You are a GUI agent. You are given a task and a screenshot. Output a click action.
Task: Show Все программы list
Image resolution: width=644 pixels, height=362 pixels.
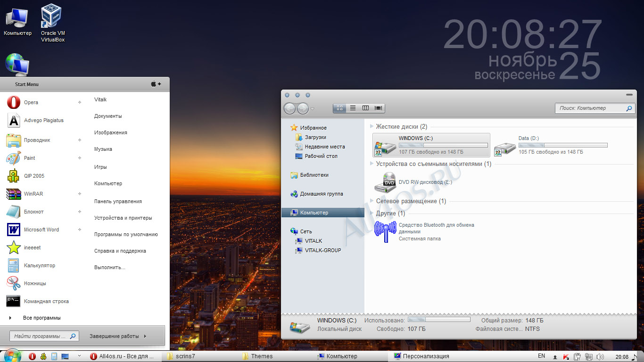point(41,318)
